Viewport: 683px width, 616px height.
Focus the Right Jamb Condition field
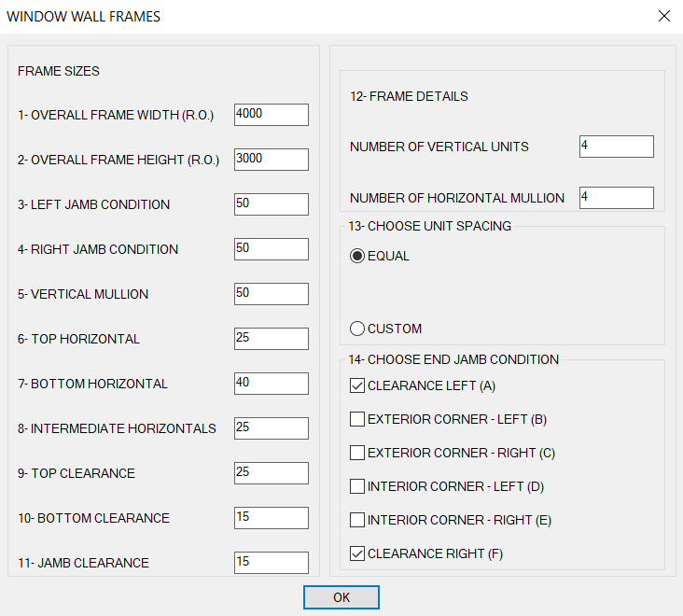[271, 249]
